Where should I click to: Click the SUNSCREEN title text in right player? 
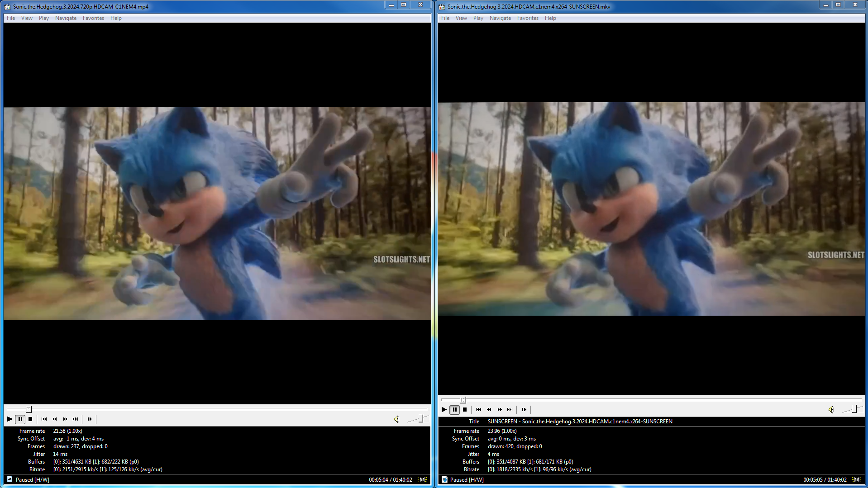point(580,422)
